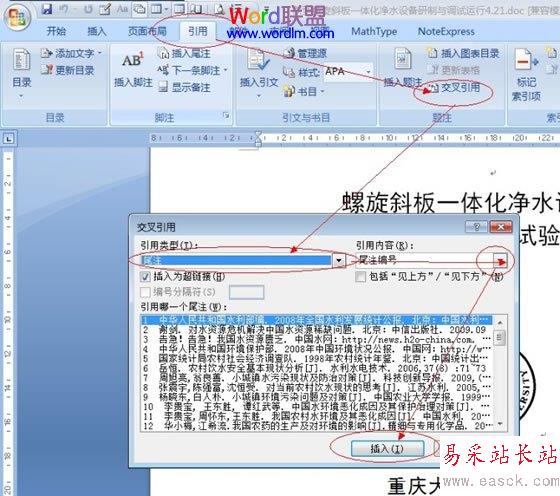Expand the 书目 dropdown arrow
Screen dimensions: 560x496
pos(322,92)
